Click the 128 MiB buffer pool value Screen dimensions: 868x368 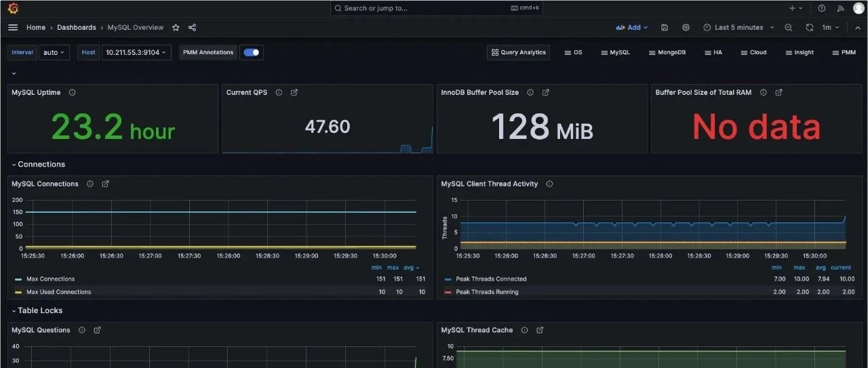click(x=542, y=127)
